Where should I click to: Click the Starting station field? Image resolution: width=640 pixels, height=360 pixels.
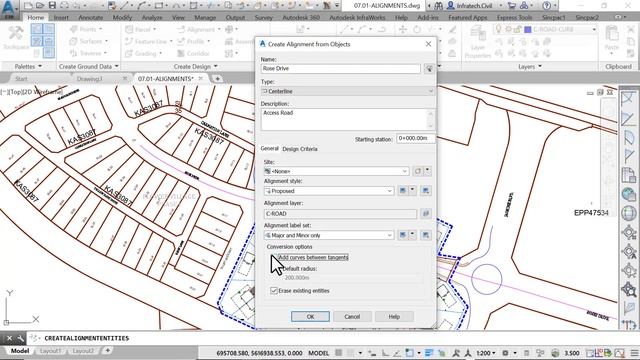pos(416,138)
